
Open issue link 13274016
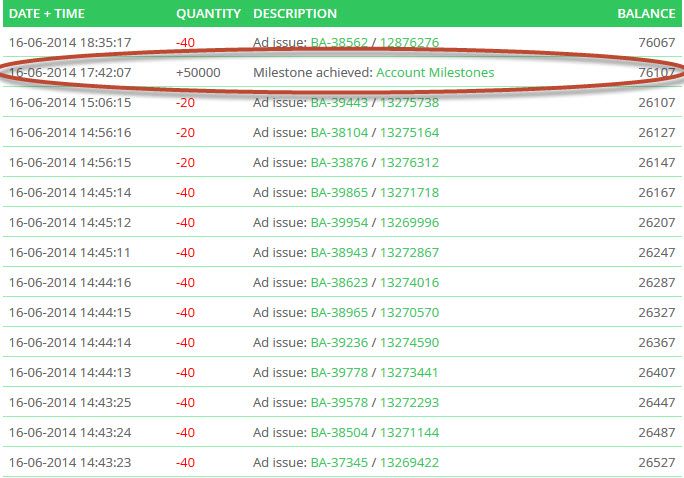coord(409,283)
